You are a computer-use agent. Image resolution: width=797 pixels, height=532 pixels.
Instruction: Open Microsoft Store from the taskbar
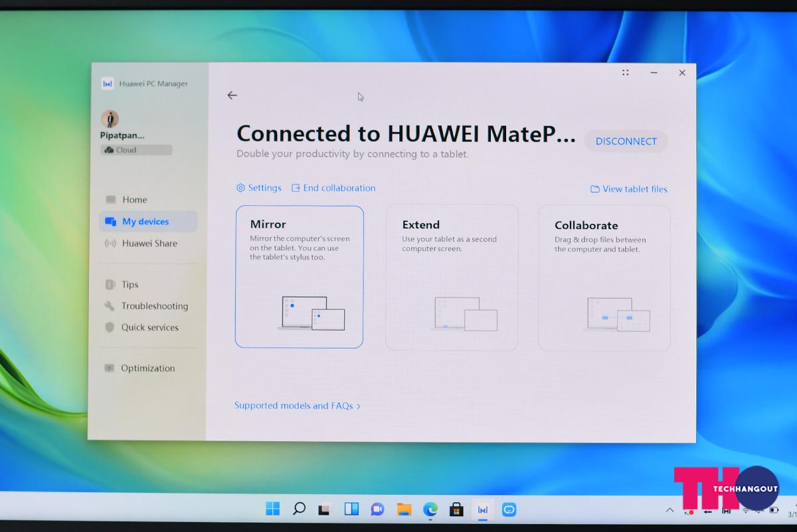tap(456, 509)
